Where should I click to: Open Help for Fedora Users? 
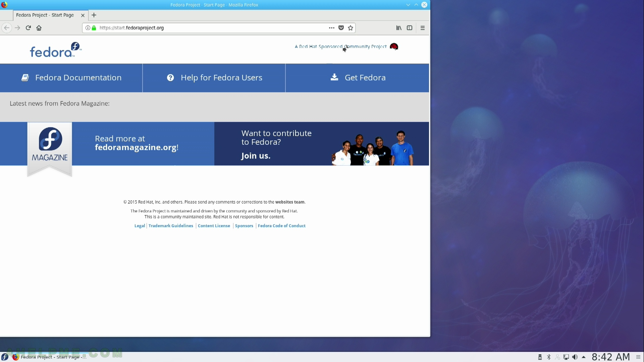pos(214,78)
